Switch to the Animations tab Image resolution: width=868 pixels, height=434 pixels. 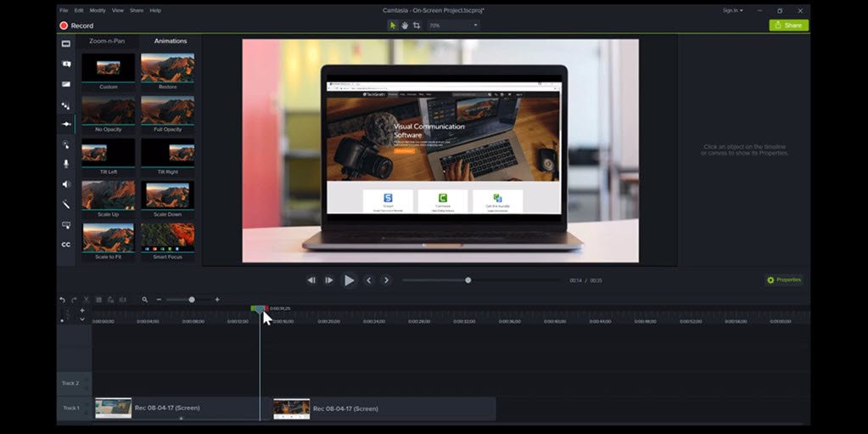tap(171, 41)
